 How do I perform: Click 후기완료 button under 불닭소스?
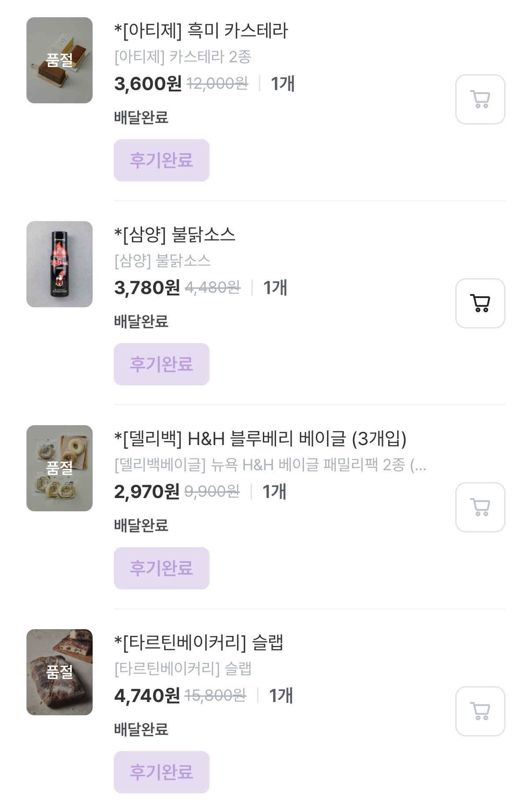161,364
